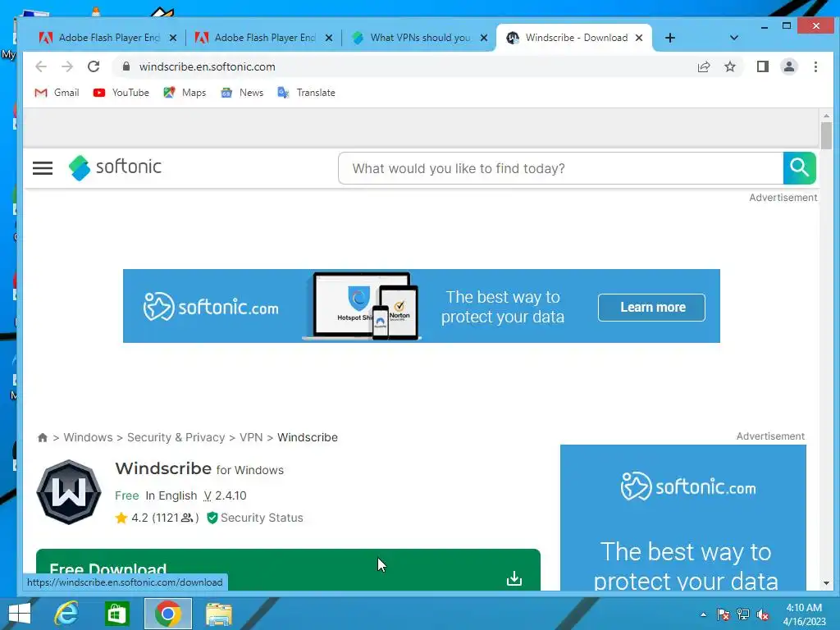Click the breadcrumb home icon
This screenshot has width=840, height=630.
click(43, 437)
